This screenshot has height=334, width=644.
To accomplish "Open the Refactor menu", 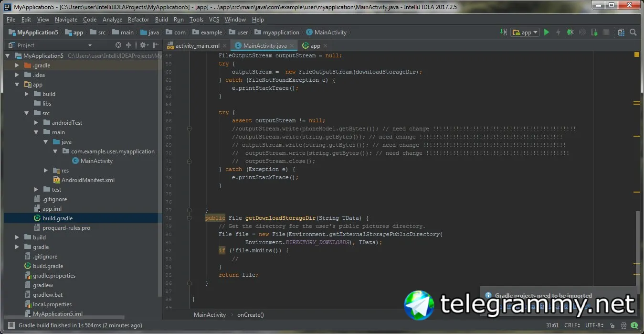I will tap(138, 20).
